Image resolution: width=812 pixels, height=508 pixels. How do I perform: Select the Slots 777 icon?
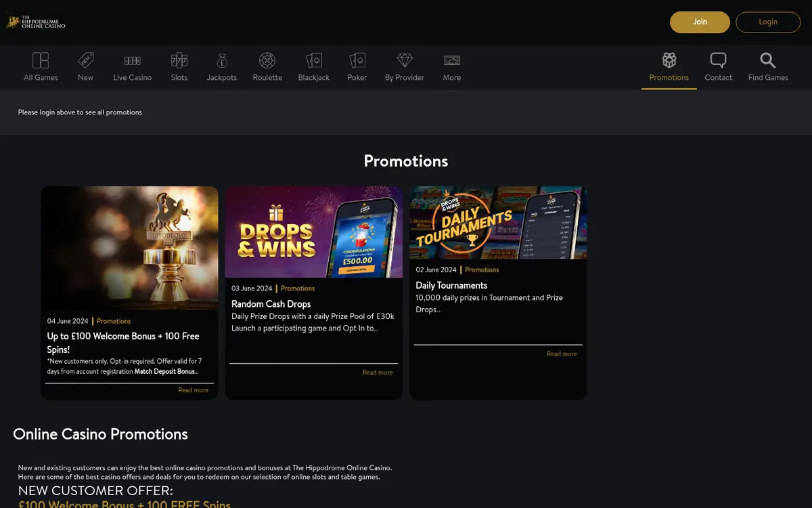pos(179,60)
